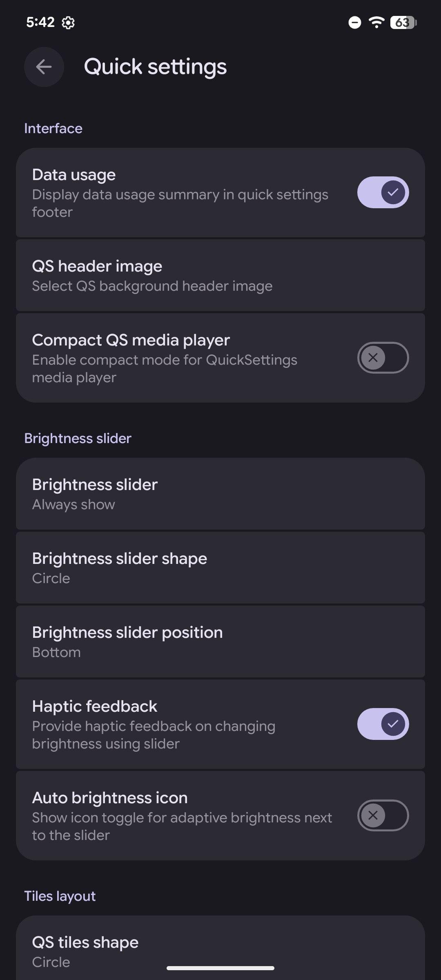This screenshot has height=980, width=441.
Task: Open Brightness slider shape options
Action: (220, 568)
